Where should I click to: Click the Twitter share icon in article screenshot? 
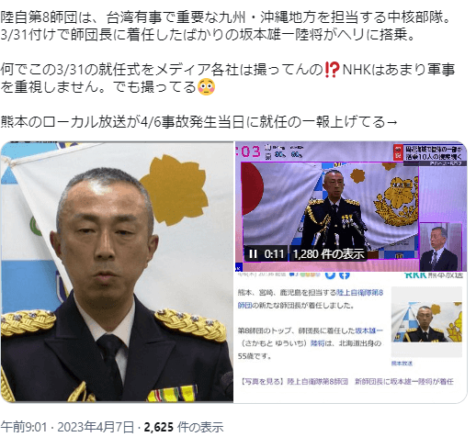coord(330,274)
